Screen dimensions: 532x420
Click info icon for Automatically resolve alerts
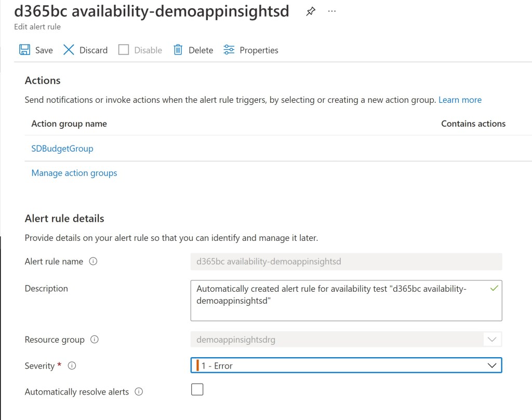[x=139, y=392]
